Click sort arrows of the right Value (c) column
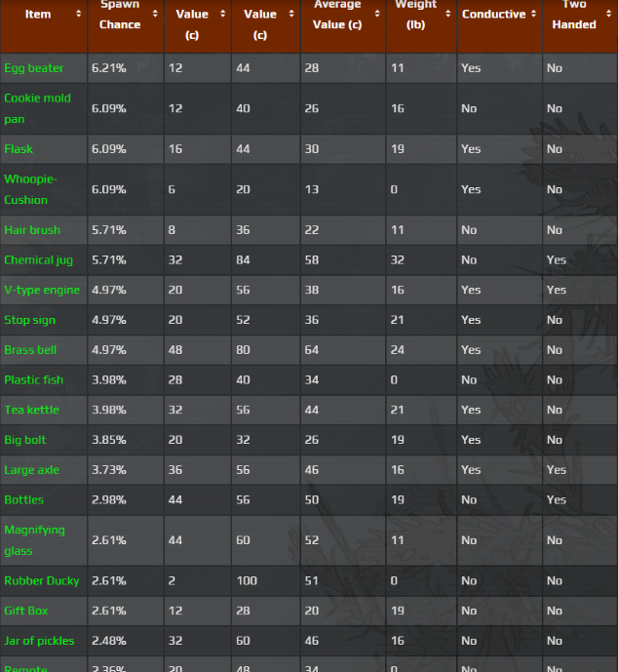618x672 pixels. (290, 15)
